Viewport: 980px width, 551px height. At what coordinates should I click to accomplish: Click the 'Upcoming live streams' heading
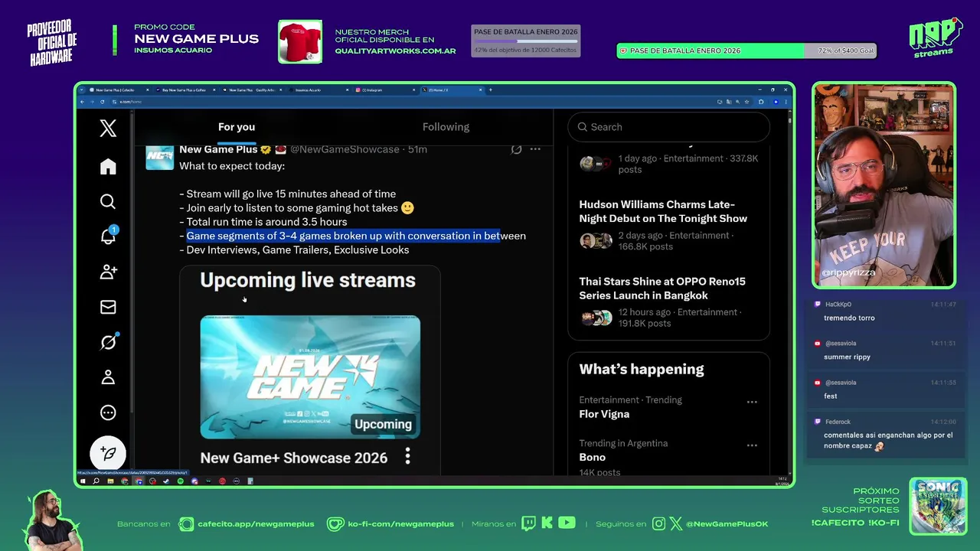pos(308,281)
